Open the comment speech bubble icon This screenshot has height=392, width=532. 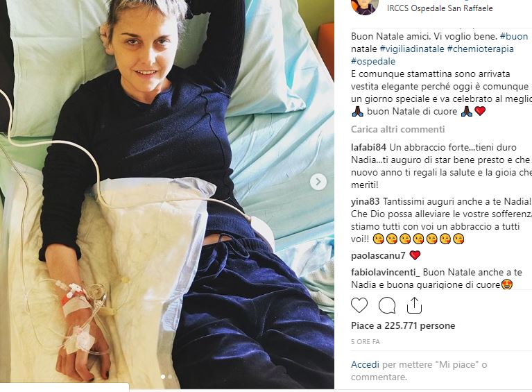point(387,305)
